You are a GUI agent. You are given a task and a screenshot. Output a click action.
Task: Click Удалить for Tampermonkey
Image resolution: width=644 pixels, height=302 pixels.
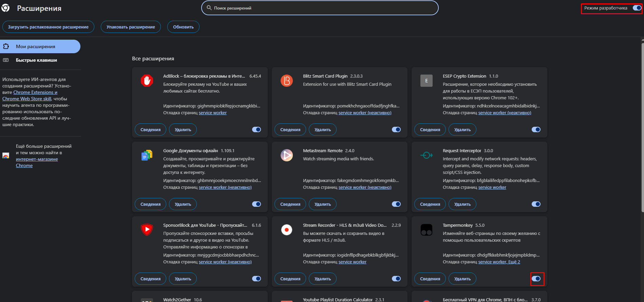tap(462, 279)
